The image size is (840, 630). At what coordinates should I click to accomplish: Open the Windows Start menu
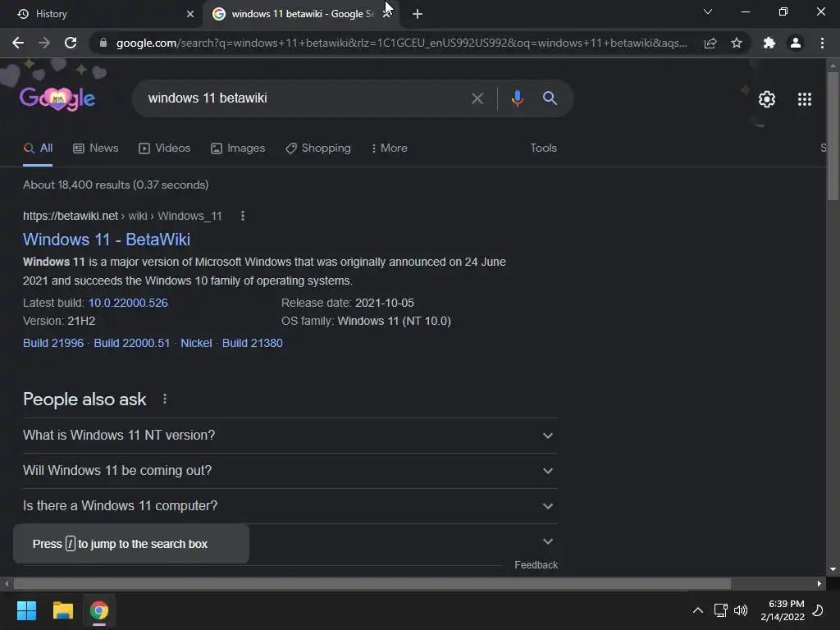(x=26, y=610)
